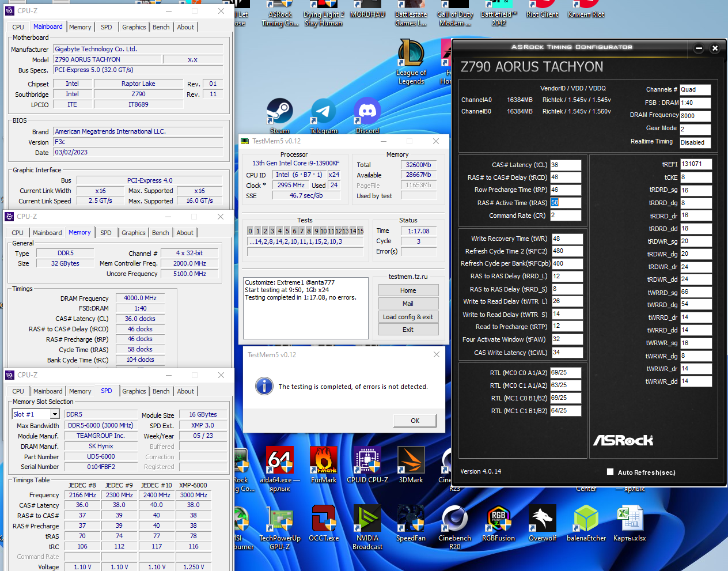Launch NVIDIA Broadcast desktop shortcut
The width and height of the screenshot is (728, 571).
click(367, 527)
